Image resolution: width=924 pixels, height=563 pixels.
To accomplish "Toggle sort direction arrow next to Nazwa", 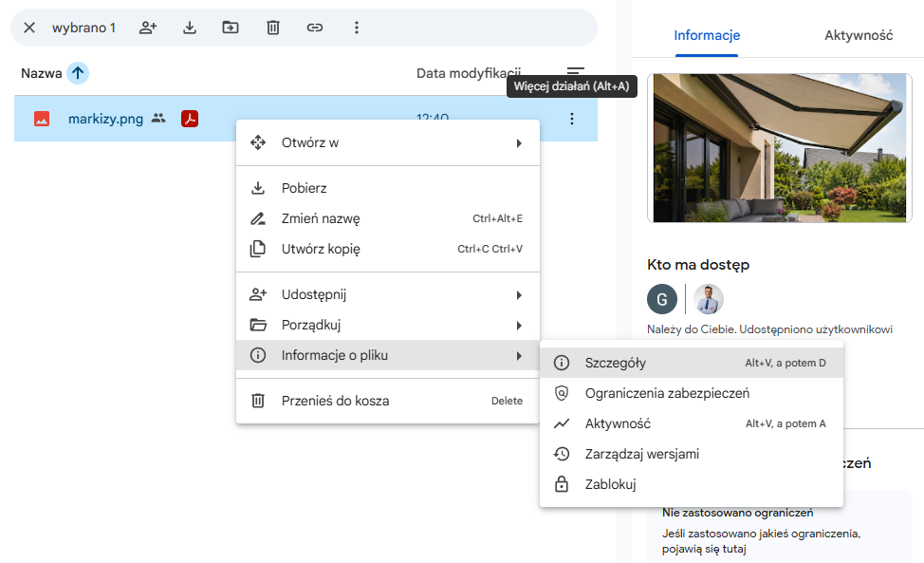I will click(x=78, y=73).
